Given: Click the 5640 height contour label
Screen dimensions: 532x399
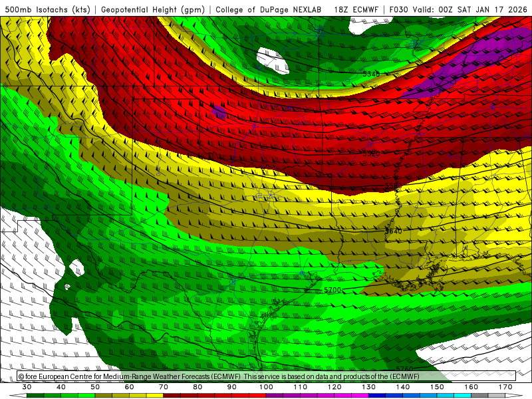Looking at the screenshot, I should (x=394, y=231).
